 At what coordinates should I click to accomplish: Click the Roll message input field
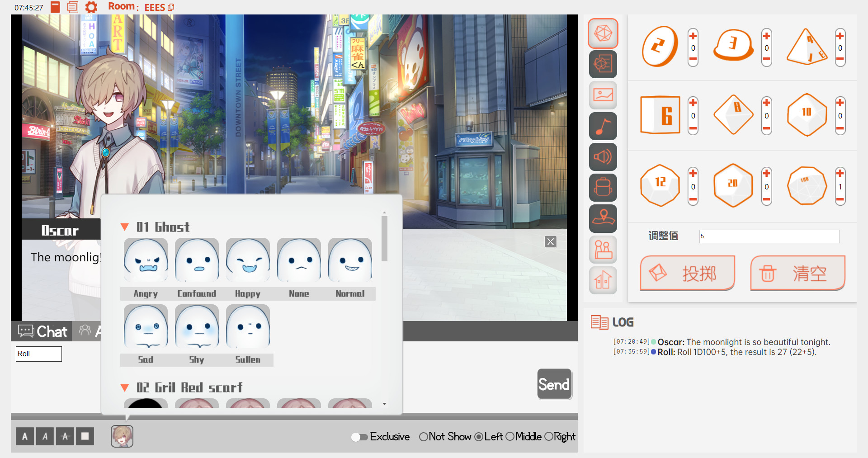click(x=38, y=354)
